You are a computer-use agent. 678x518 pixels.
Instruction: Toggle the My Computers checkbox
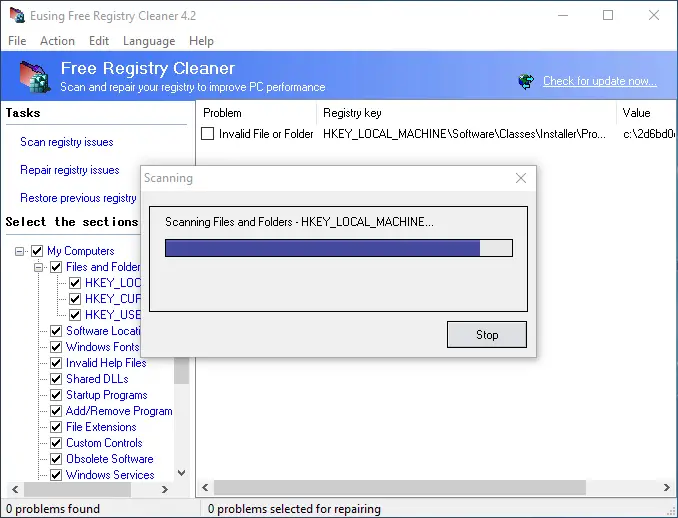(x=37, y=251)
